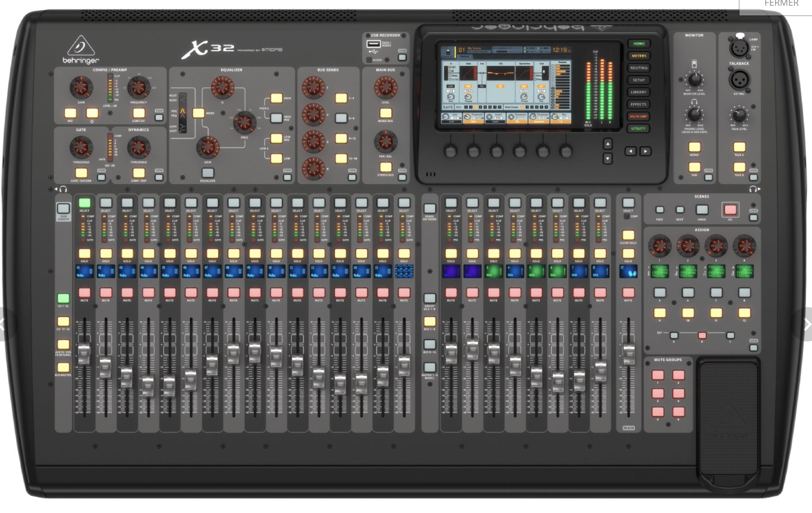Select the CH 1-16 layer button
This screenshot has height=513, width=812.
[x=63, y=298]
